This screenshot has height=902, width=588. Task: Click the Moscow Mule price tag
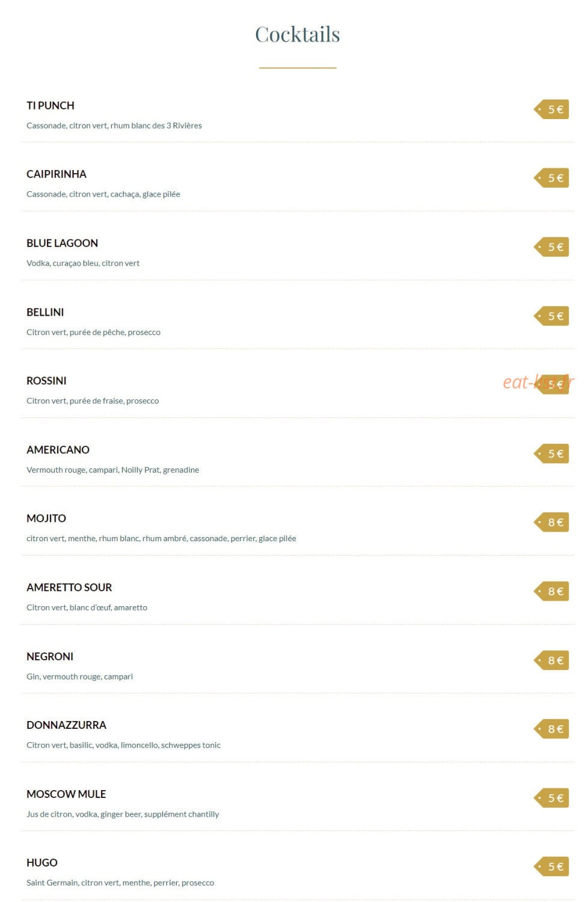point(551,798)
